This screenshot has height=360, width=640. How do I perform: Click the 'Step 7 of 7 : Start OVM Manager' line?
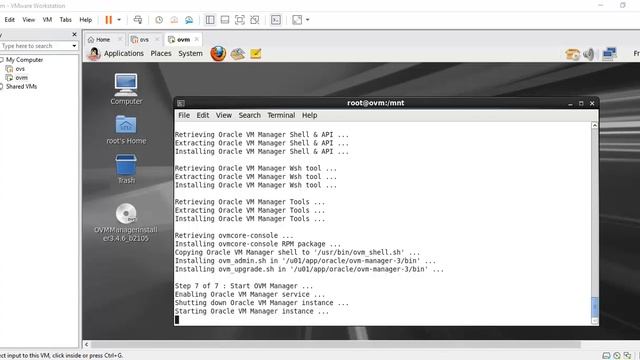point(244,286)
